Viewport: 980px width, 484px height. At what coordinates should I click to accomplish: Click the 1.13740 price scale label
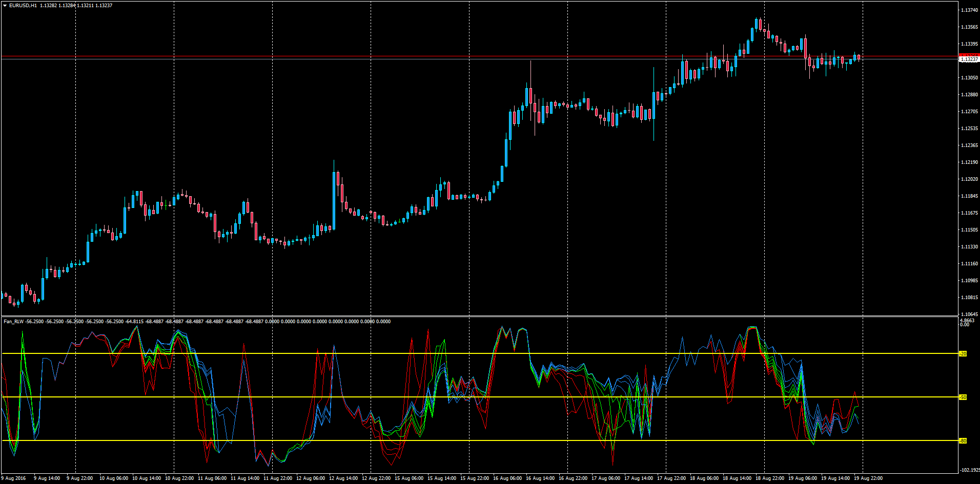969,10
